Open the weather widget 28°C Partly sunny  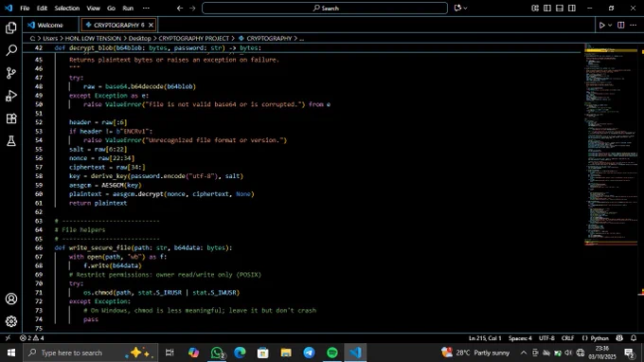[475, 353]
